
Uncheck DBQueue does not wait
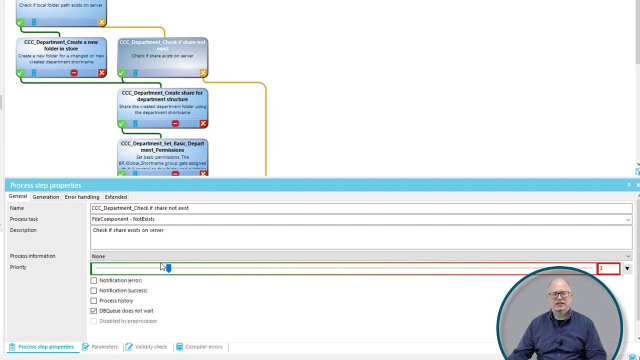(93, 311)
